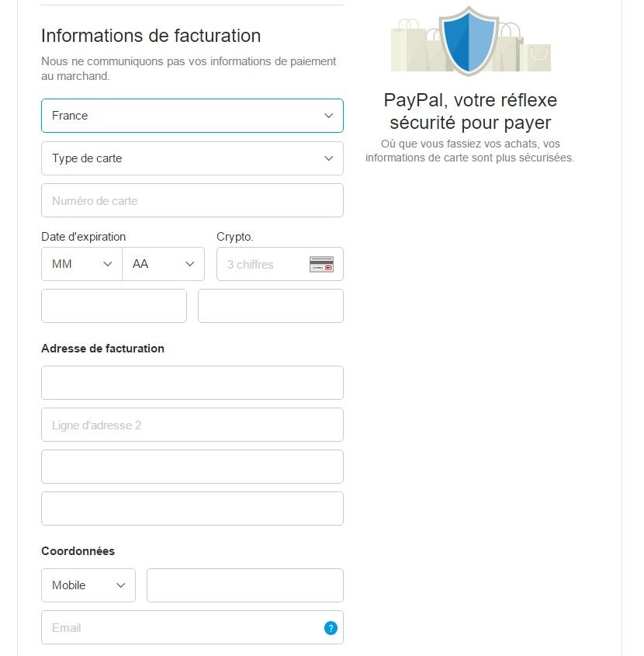This screenshot has height=656, width=644.
Task: Select the Ligne d'adresse 2 field
Action: [x=192, y=425]
